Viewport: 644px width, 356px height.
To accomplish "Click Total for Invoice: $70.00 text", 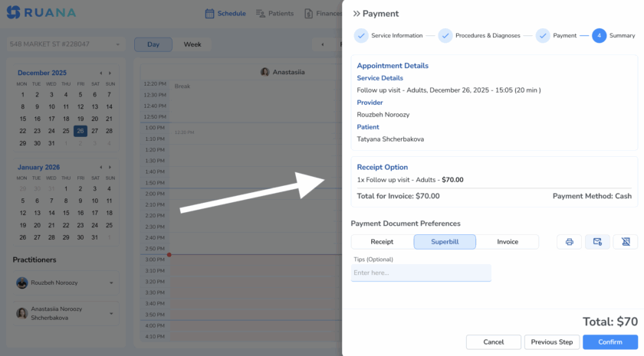I will pos(398,196).
